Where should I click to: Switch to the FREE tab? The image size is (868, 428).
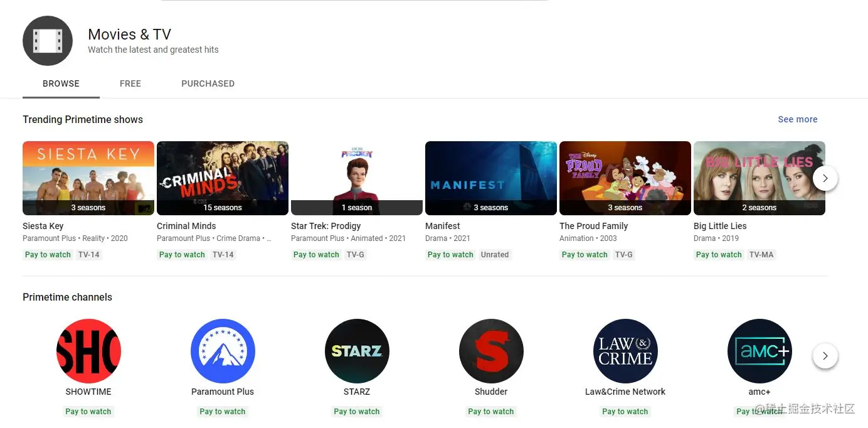pos(130,83)
